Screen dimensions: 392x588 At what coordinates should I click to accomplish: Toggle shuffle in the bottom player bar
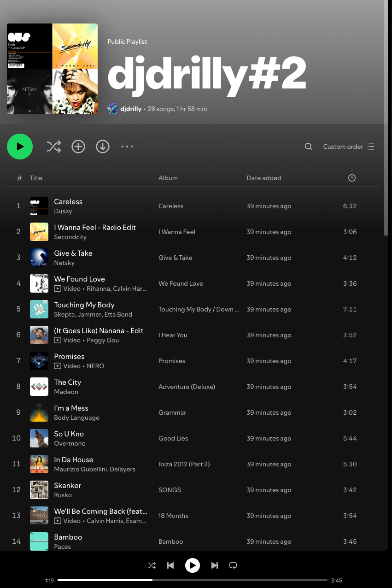coord(152,565)
